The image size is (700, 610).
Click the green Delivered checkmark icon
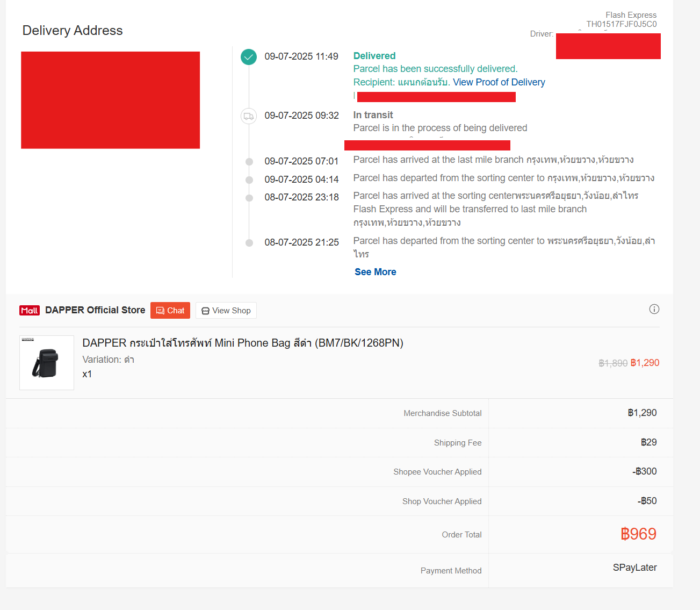(x=249, y=57)
